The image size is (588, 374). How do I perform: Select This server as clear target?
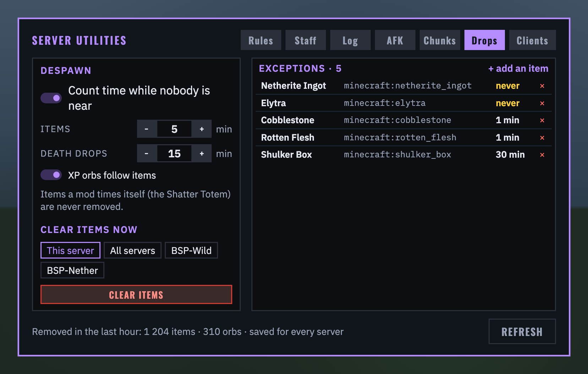click(70, 250)
